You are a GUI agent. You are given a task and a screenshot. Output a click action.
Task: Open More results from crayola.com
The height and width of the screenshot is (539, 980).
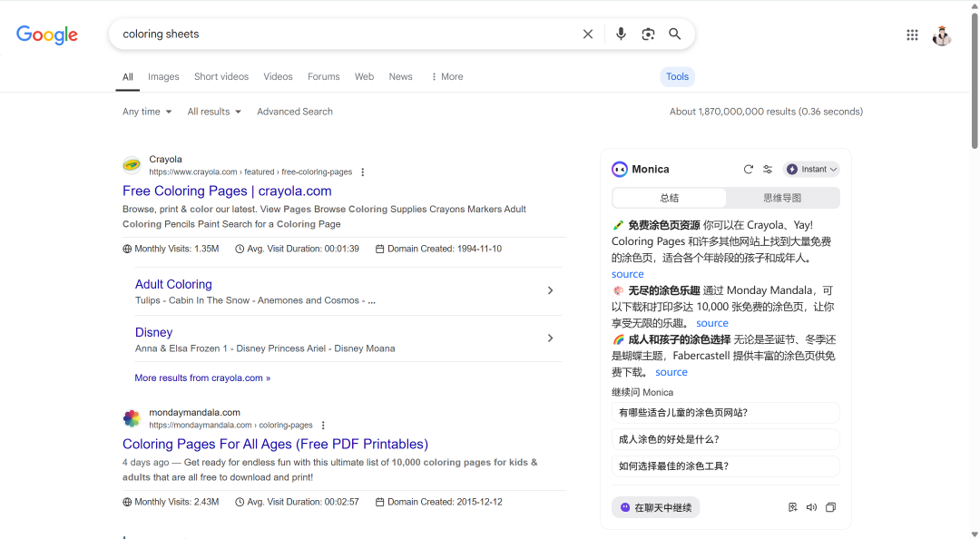pos(202,377)
